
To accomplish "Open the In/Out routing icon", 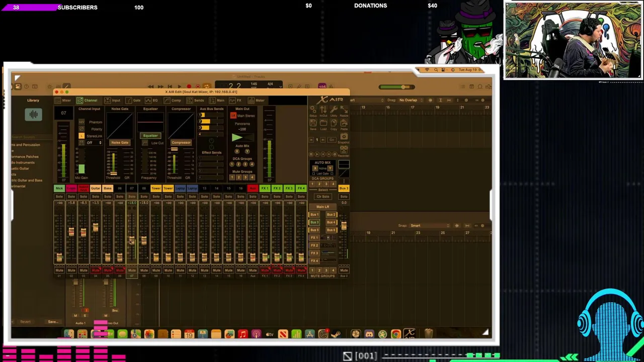I will coord(323,112).
